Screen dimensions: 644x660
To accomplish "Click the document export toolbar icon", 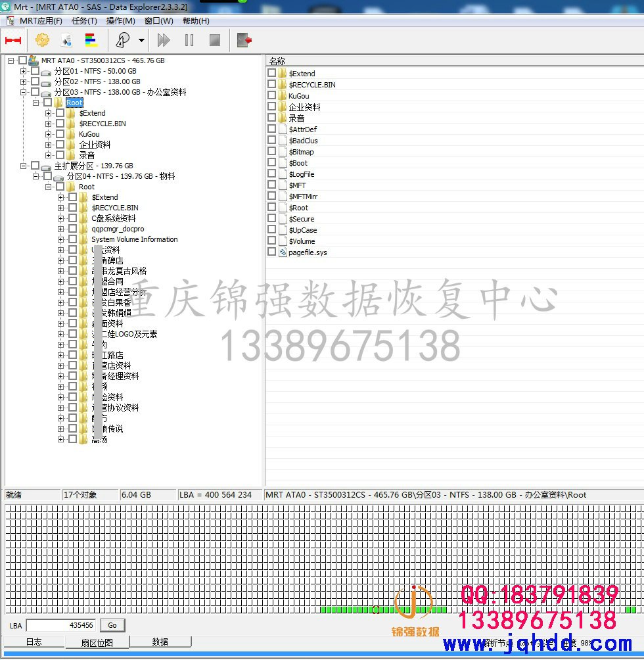I will [66, 40].
